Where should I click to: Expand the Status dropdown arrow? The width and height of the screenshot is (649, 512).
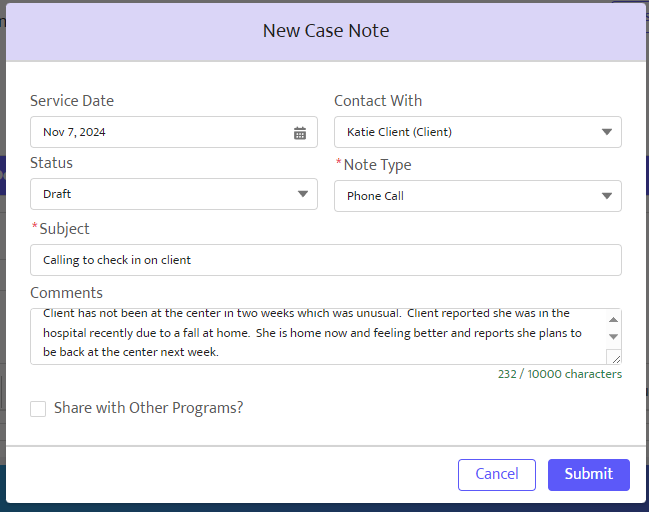coord(303,194)
